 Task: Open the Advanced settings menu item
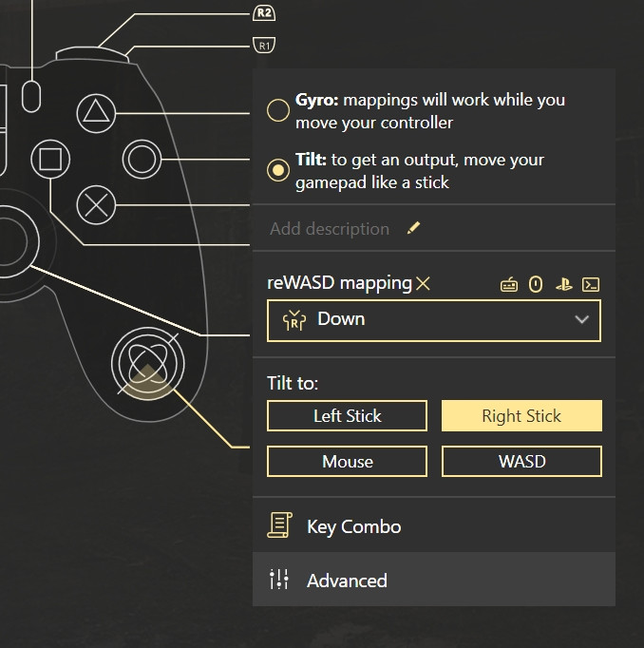pos(434,580)
